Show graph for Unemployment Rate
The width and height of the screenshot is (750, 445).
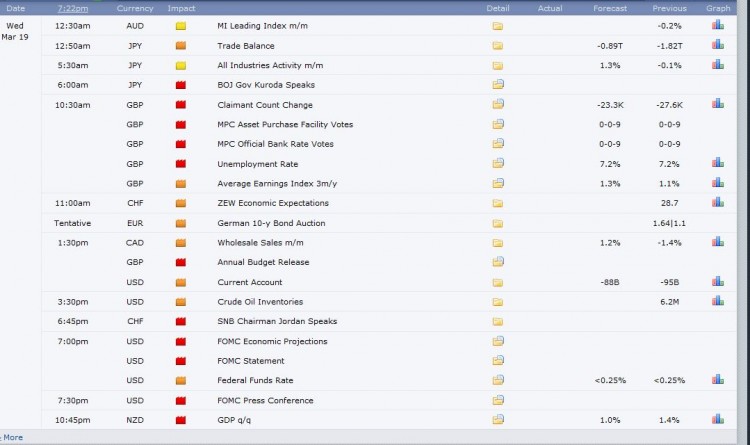[717, 163]
